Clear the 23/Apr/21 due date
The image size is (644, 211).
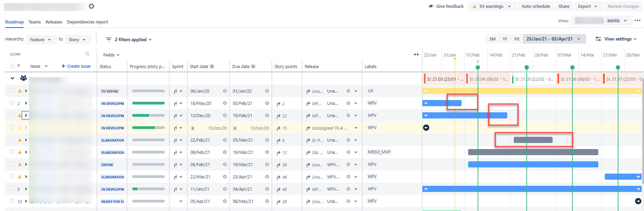(x=267, y=177)
